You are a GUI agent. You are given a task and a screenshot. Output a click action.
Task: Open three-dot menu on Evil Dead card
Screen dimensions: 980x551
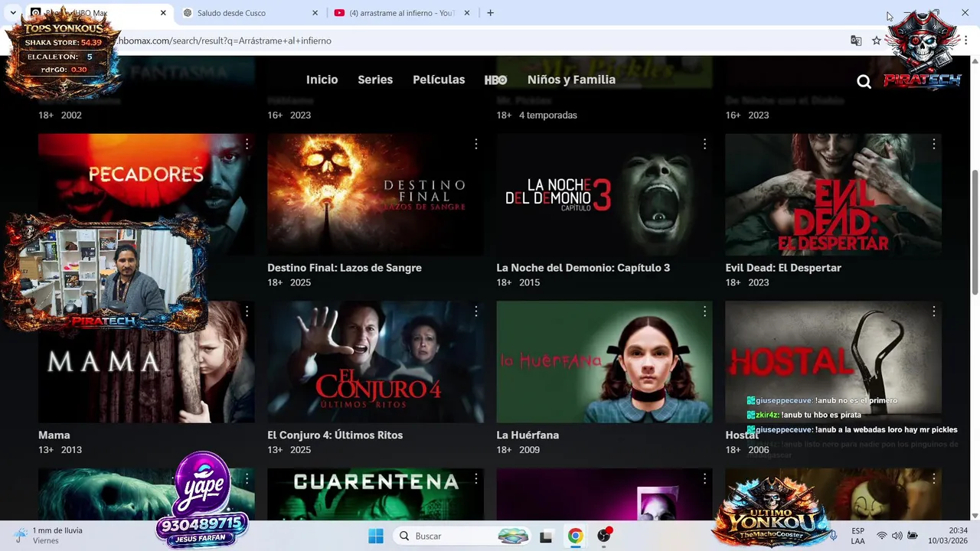tap(933, 144)
